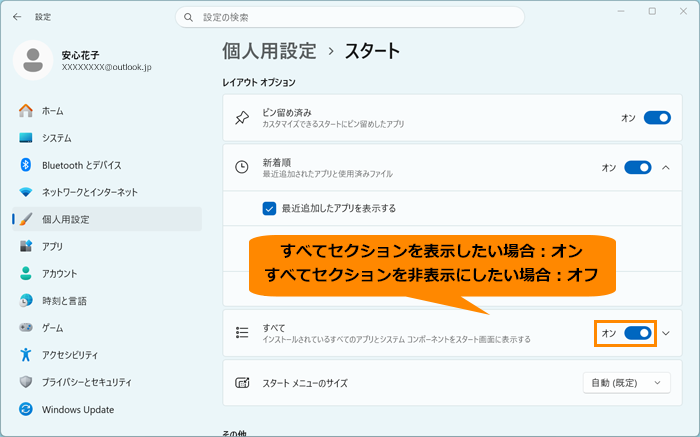Click the 新着順 row title

277,162
